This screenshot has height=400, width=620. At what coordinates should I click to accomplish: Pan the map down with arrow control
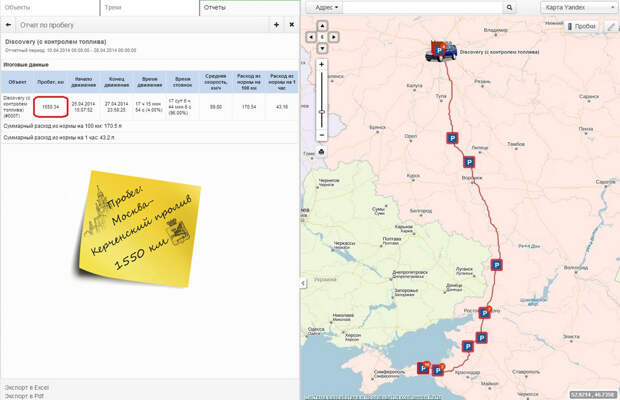[x=322, y=48]
